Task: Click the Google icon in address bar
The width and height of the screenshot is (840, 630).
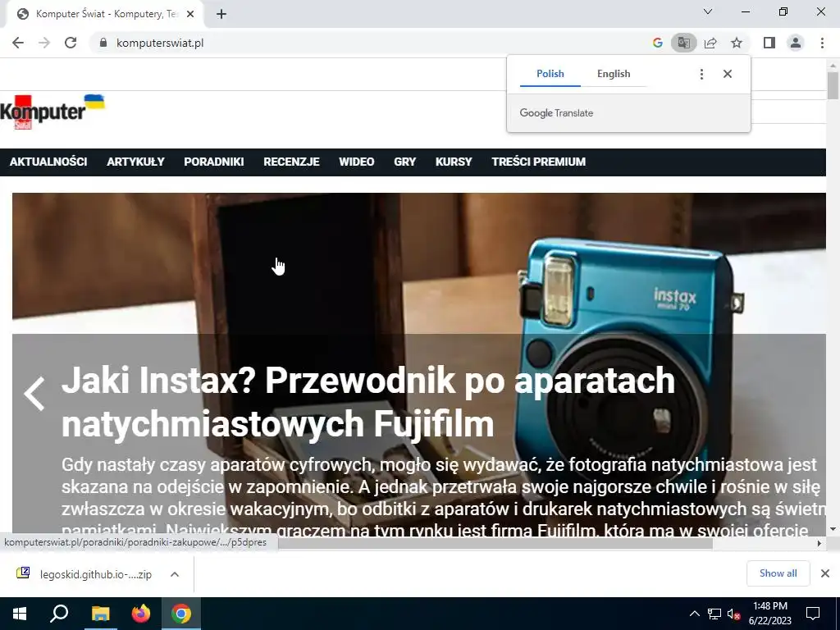Action: 658,43
